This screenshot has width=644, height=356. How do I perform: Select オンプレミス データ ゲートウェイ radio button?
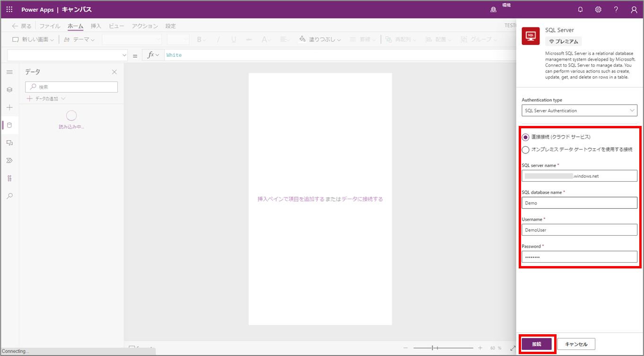click(x=525, y=150)
